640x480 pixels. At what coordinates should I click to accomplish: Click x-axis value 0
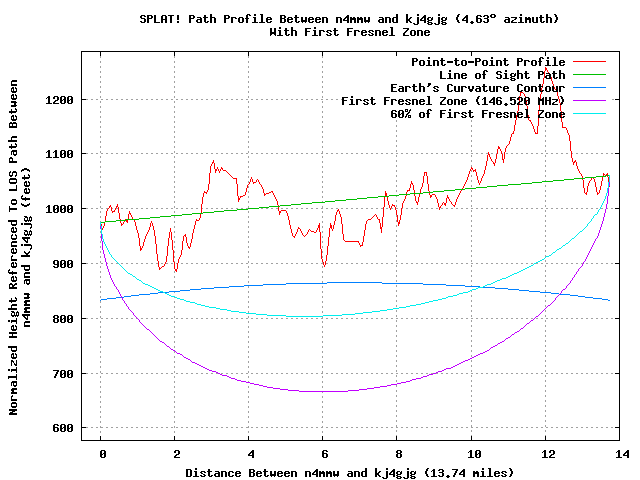(x=102, y=454)
